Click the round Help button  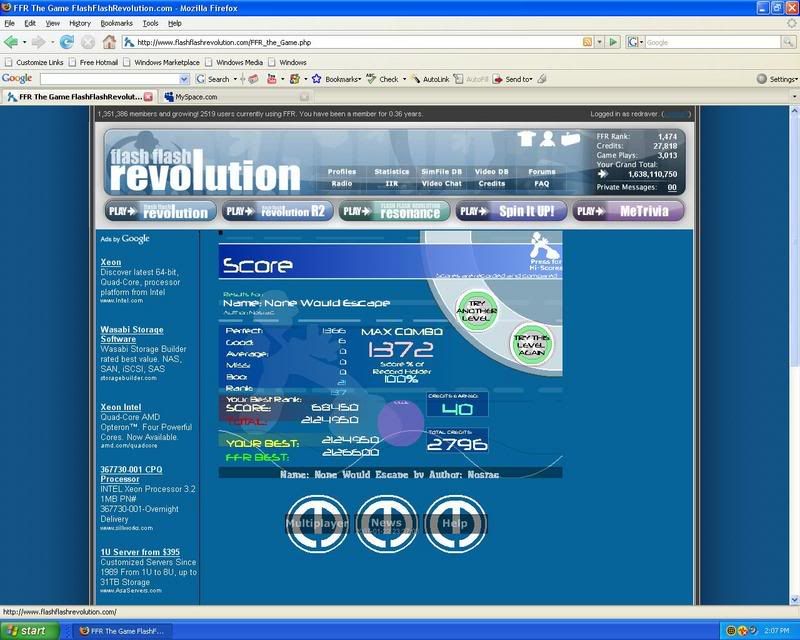(x=454, y=523)
